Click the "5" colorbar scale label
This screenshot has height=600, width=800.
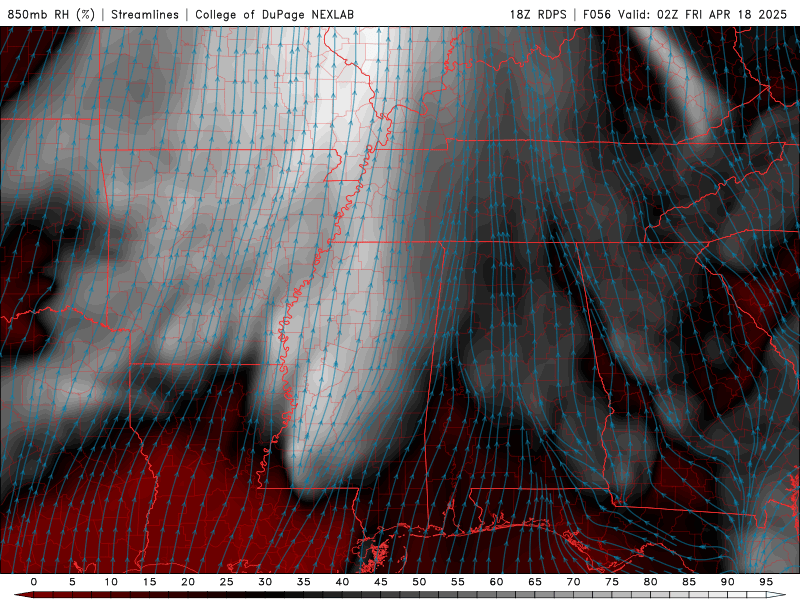tap(72, 582)
